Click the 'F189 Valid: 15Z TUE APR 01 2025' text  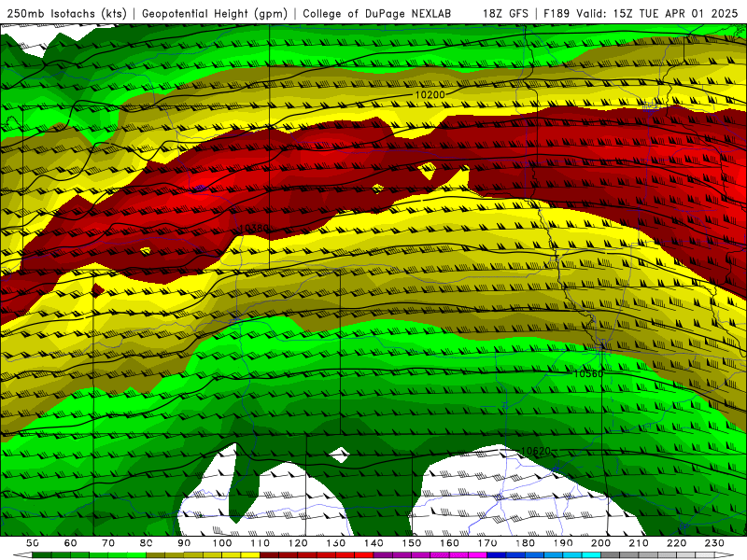pos(641,13)
